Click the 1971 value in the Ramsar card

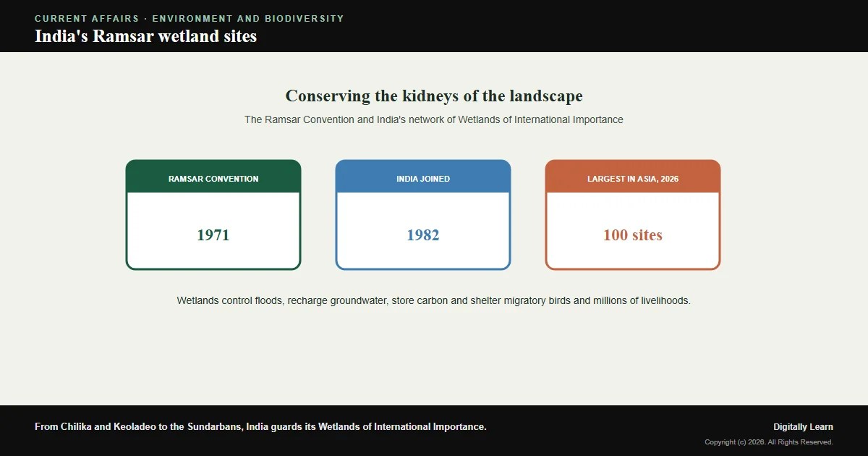coord(213,235)
